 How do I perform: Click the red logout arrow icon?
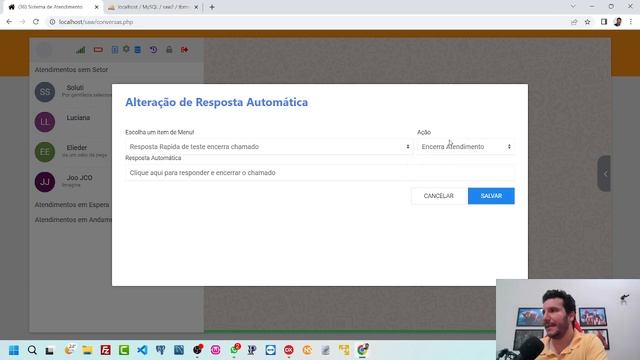pyautogui.click(x=184, y=50)
